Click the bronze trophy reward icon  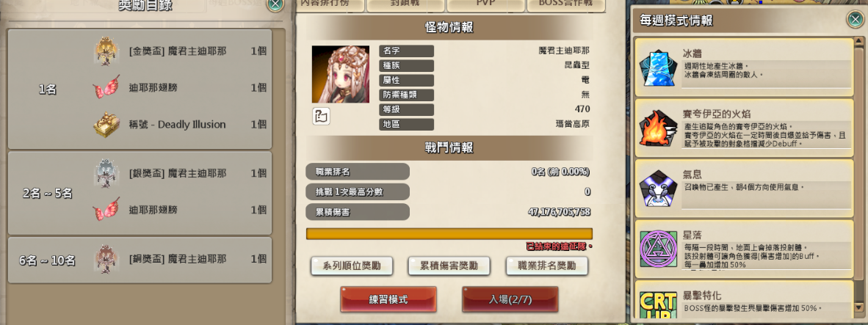[x=104, y=258]
